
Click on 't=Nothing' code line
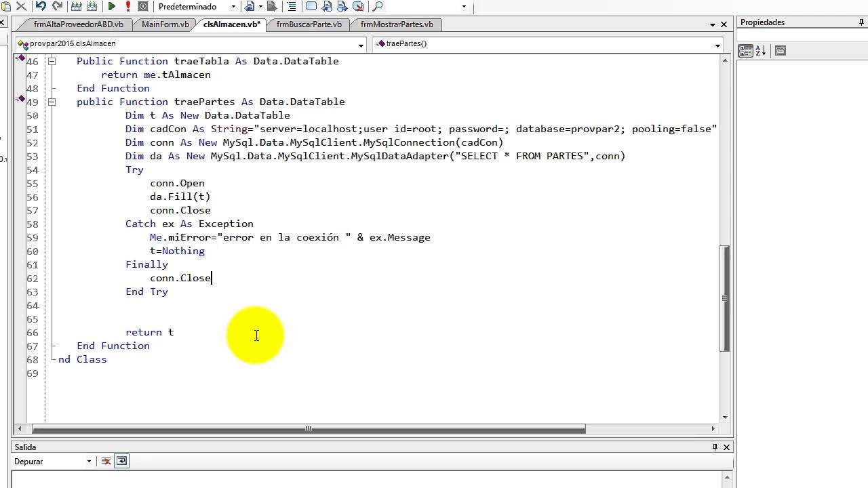tap(177, 251)
